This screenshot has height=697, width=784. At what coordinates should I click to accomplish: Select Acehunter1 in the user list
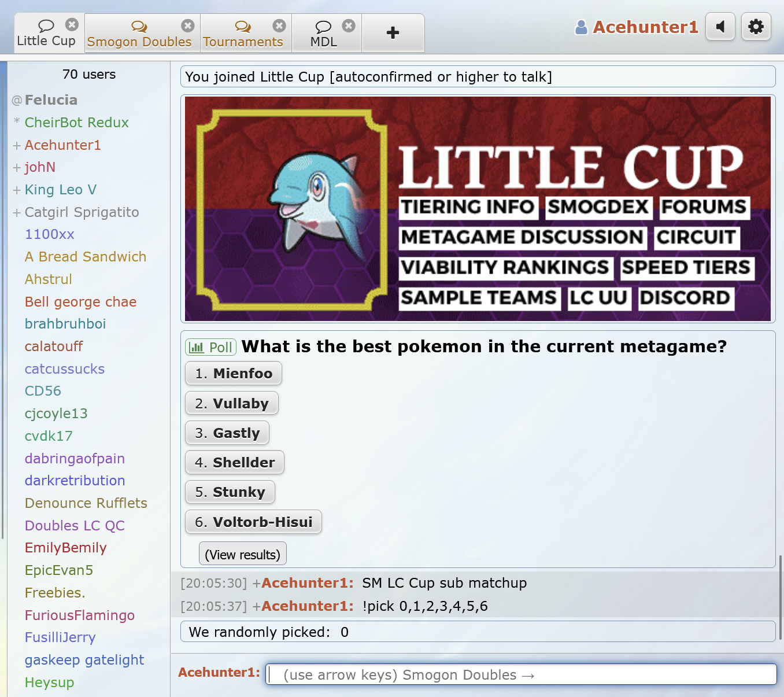pyautogui.click(x=63, y=145)
